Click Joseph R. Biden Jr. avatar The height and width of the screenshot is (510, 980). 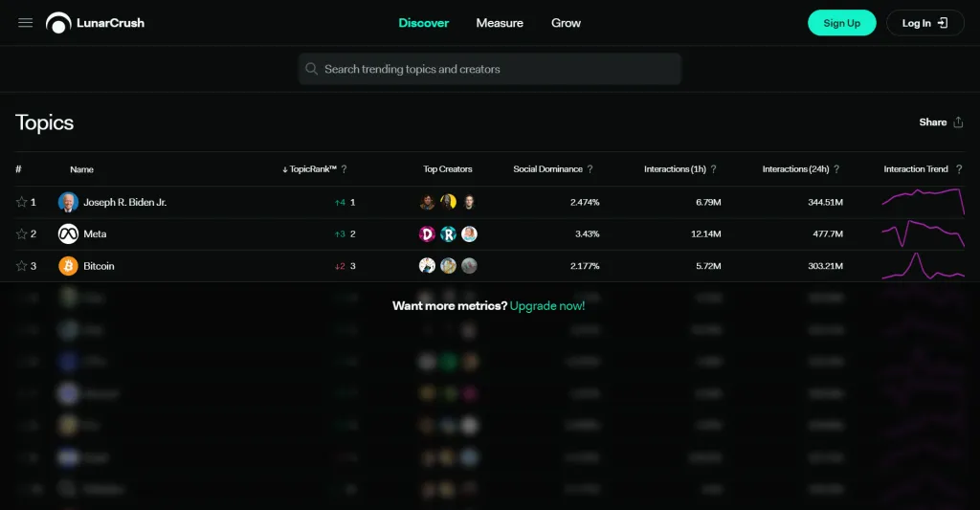[x=68, y=203]
